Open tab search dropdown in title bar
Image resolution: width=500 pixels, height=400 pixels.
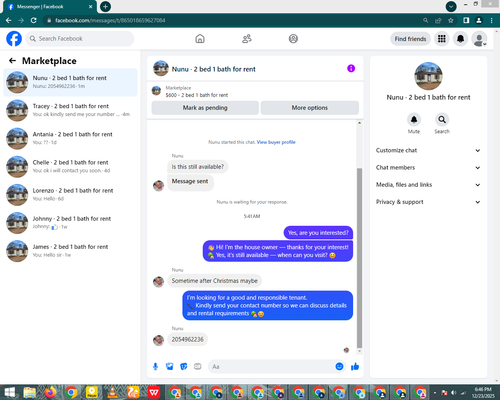(451, 6)
